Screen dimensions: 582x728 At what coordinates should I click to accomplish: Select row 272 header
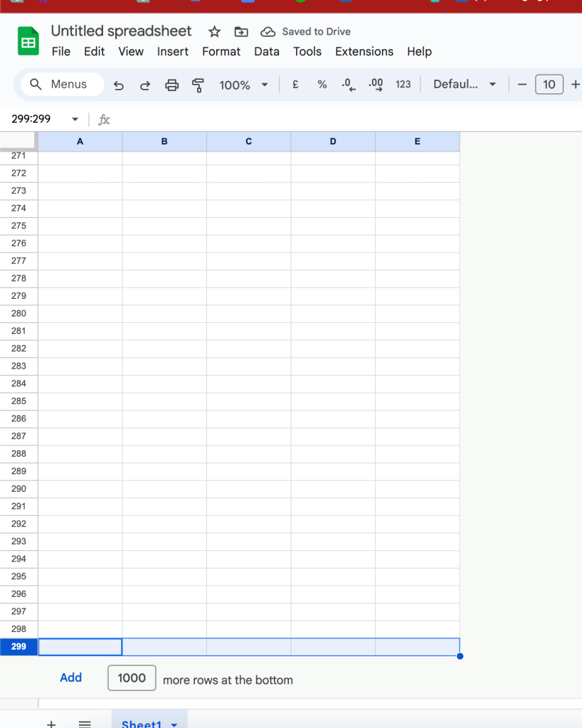pyautogui.click(x=19, y=173)
